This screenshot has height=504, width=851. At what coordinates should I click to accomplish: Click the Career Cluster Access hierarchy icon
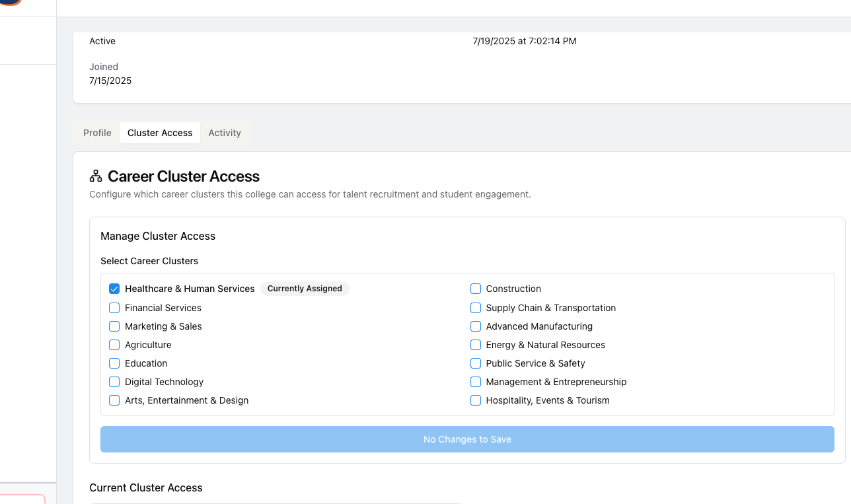pos(96,176)
